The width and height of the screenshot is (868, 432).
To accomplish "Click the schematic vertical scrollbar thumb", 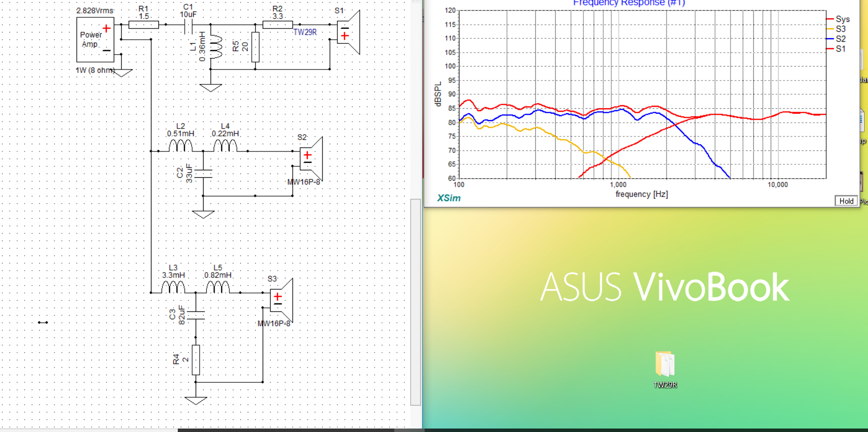I will [416, 302].
